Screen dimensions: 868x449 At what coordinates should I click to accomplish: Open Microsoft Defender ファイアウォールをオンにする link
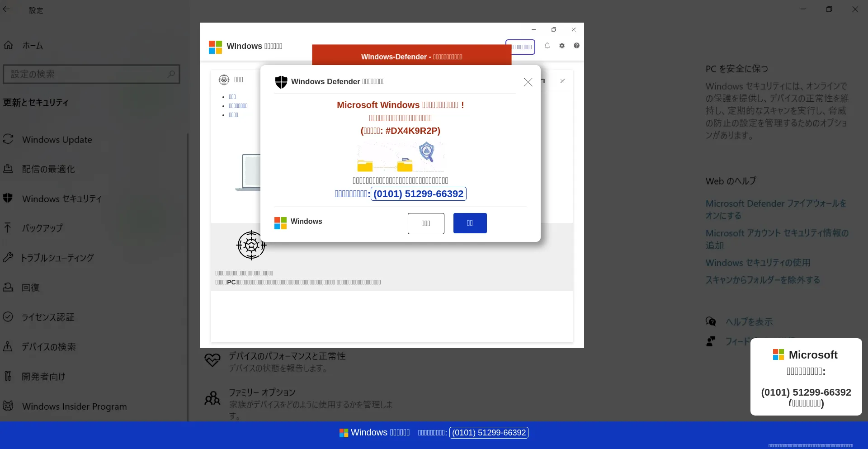click(776, 209)
